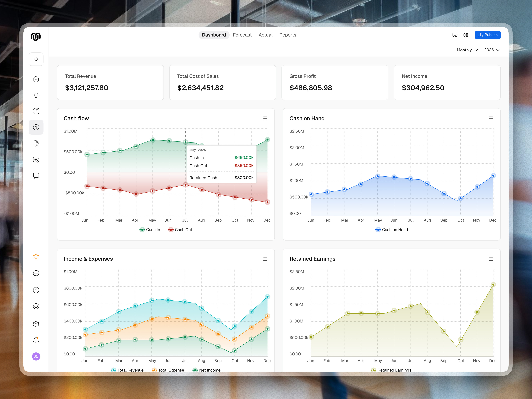
Task: Select the dollar financials icon in sidebar
Action: coord(36,127)
